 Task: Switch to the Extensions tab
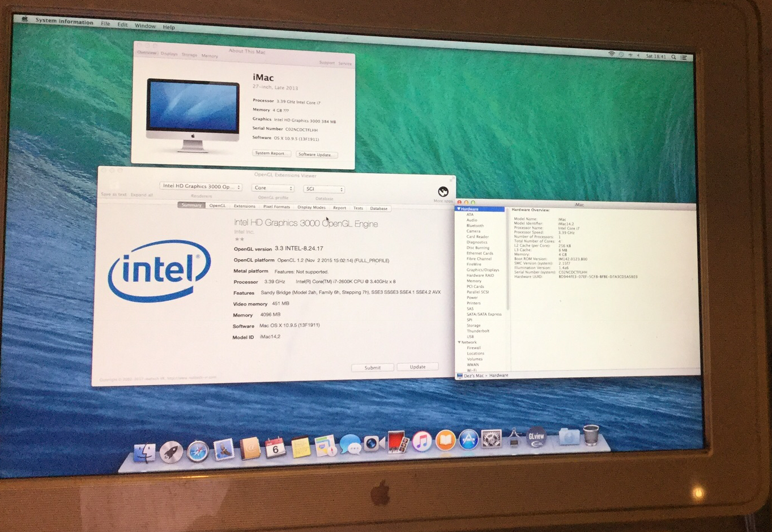tap(245, 206)
